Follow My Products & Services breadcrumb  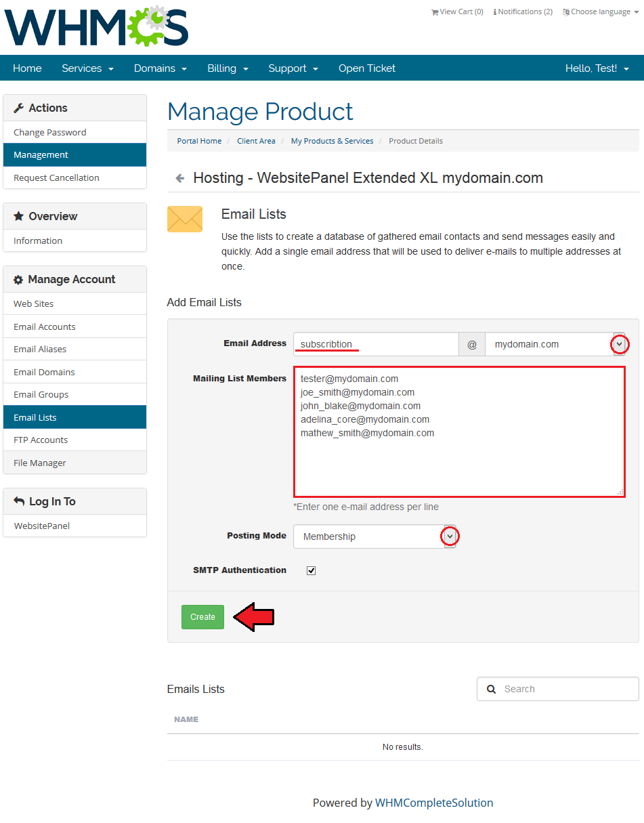(x=332, y=141)
